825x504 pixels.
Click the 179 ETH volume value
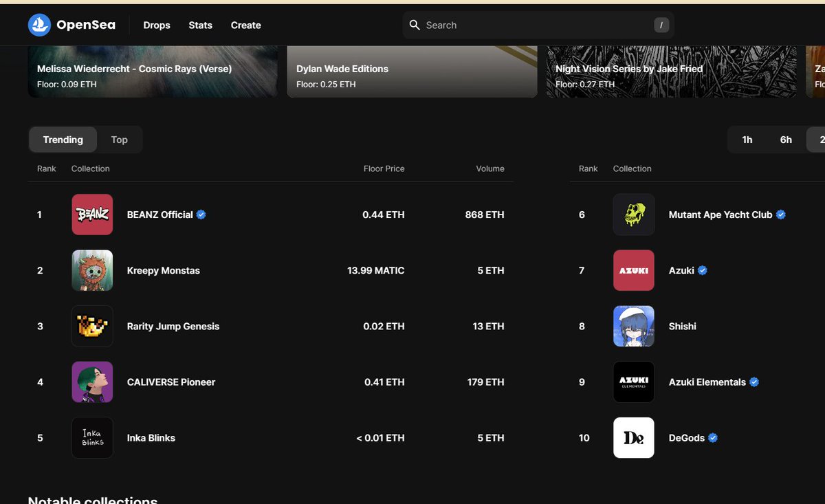pos(486,382)
